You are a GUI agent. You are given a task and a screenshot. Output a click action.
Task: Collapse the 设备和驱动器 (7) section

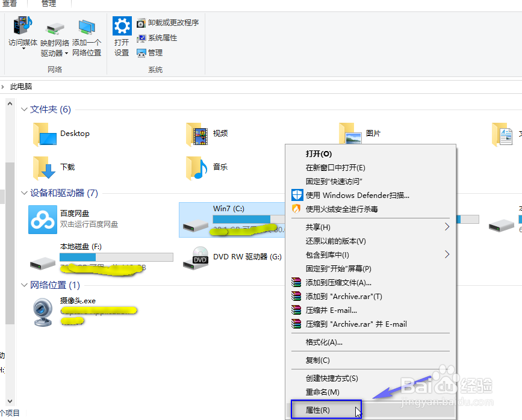coord(23,193)
